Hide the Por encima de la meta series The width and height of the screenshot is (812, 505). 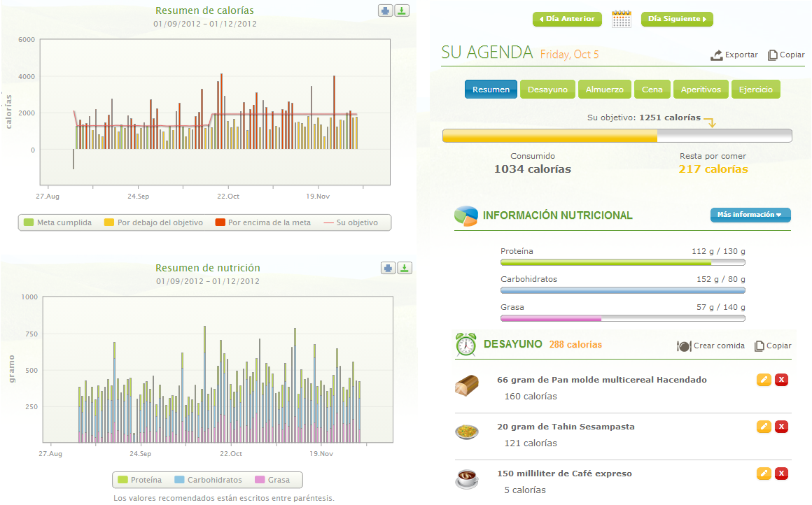(x=262, y=222)
